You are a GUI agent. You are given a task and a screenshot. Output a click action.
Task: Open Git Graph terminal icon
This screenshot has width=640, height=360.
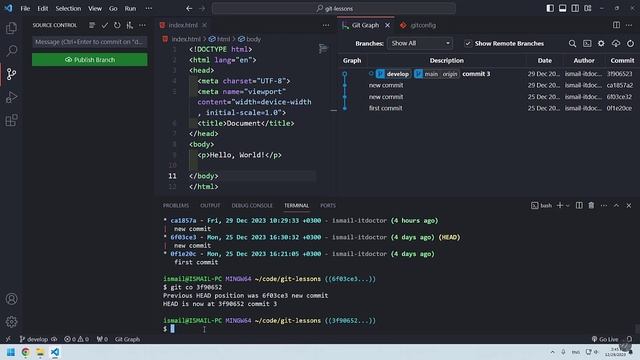point(587,43)
